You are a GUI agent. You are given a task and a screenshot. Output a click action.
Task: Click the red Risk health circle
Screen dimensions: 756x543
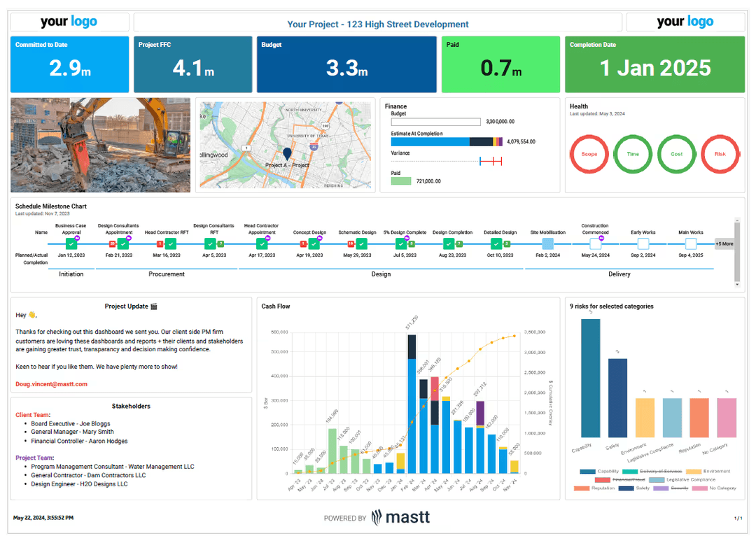pos(720,154)
